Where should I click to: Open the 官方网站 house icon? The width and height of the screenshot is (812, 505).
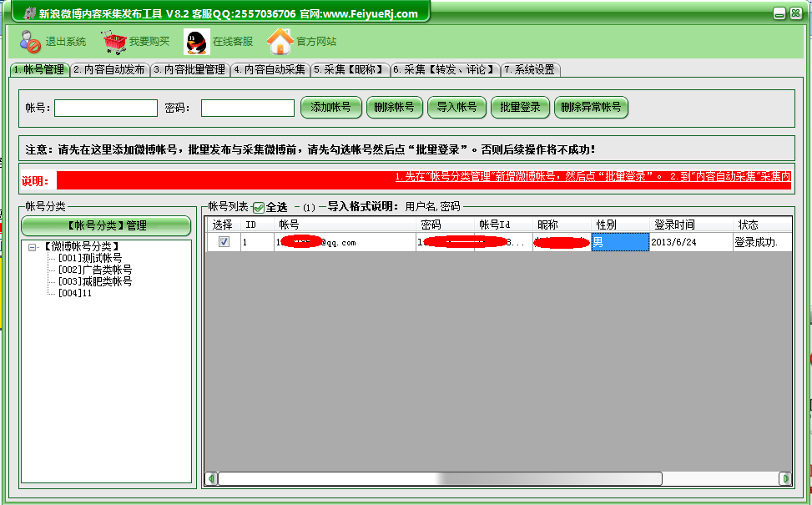[x=280, y=42]
